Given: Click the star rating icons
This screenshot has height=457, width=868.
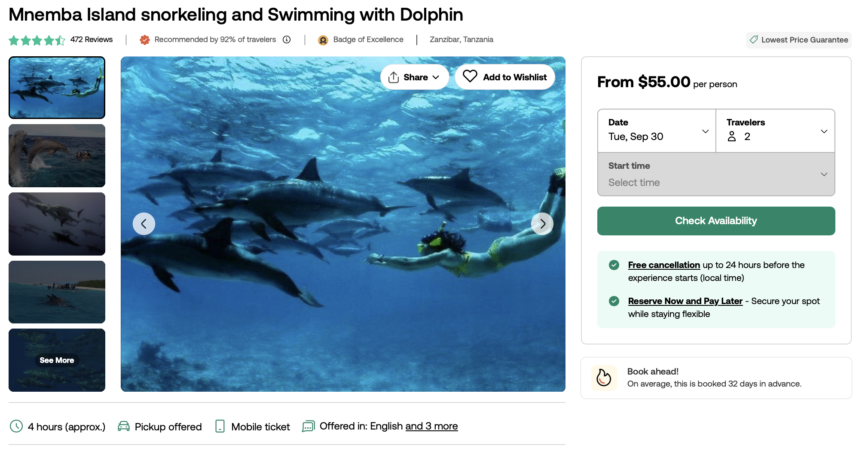Looking at the screenshot, I should click(37, 40).
